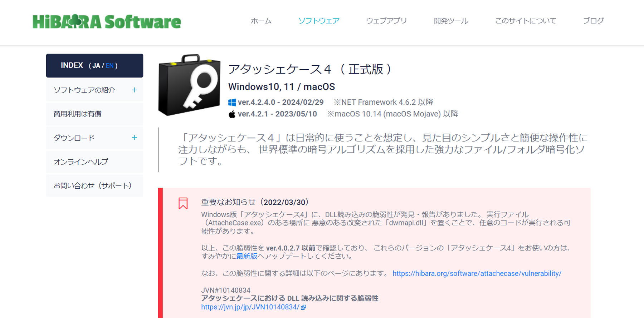Image resolution: width=644 pixels, height=318 pixels.
Task: Click the INDEX sidebar header label
Action: (72, 65)
